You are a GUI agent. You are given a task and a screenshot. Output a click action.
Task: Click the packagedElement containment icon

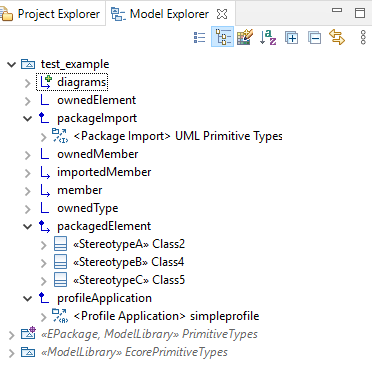tap(44, 226)
